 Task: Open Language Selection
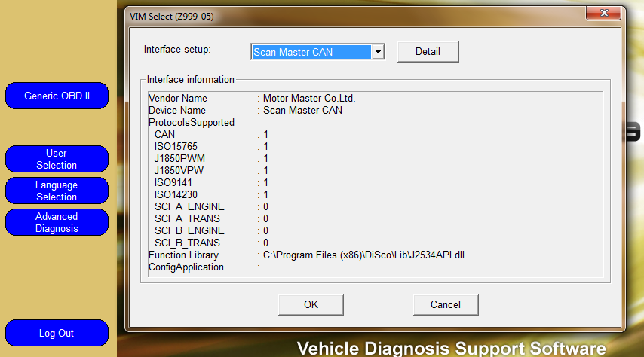(57, 191)
